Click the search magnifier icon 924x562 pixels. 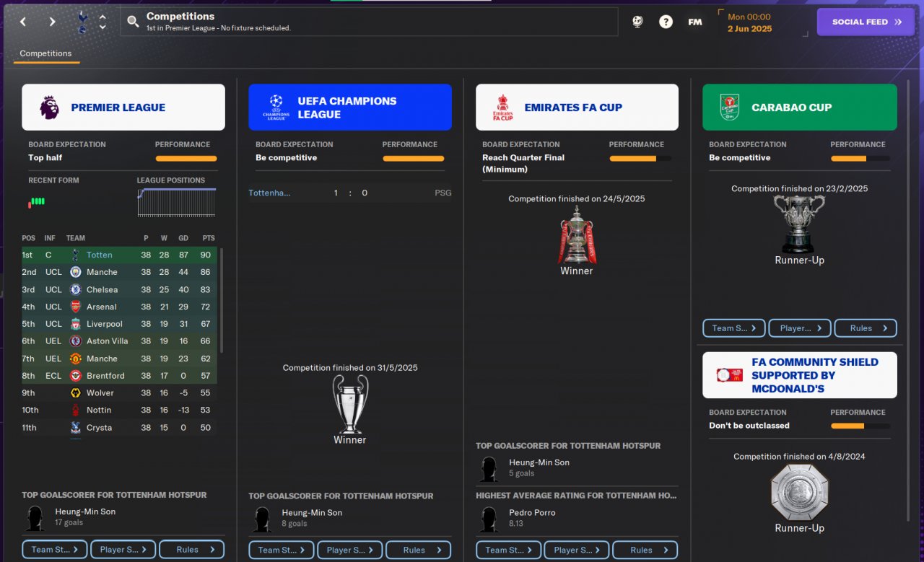[x=133, y=22]
